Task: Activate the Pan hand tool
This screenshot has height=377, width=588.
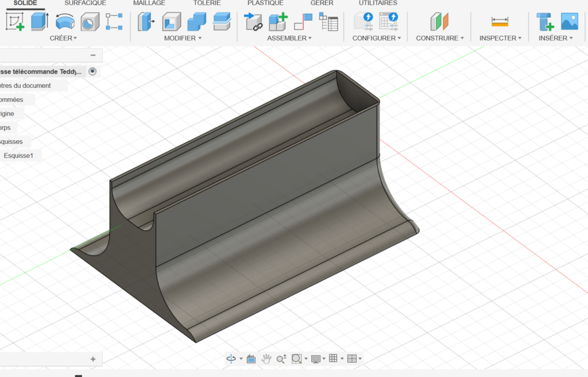Action: (266, 359)
